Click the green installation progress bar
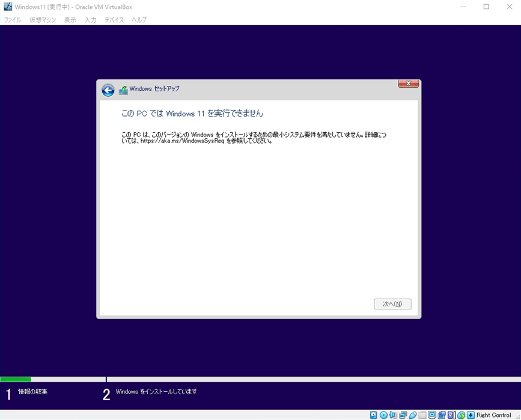 [x=16, y=379]
